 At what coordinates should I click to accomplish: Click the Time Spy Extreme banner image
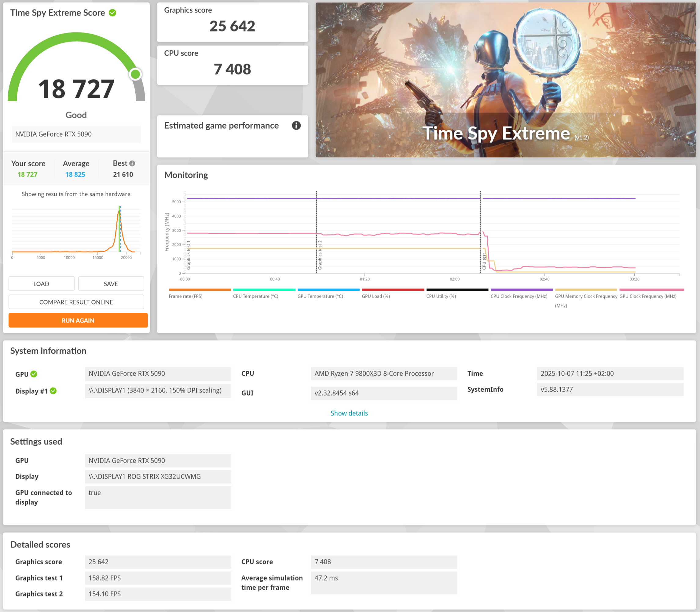(x=505, y=80)
